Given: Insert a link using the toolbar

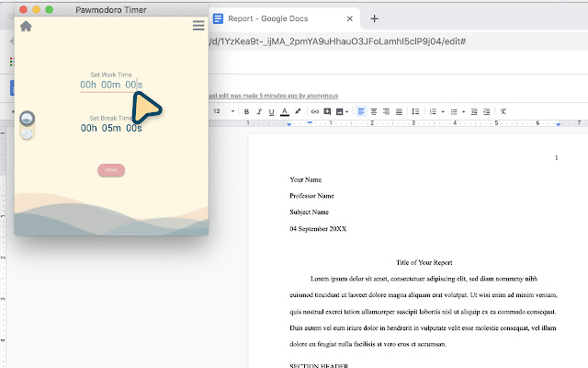Looking at the screenshot, I should tap(315, 111).
